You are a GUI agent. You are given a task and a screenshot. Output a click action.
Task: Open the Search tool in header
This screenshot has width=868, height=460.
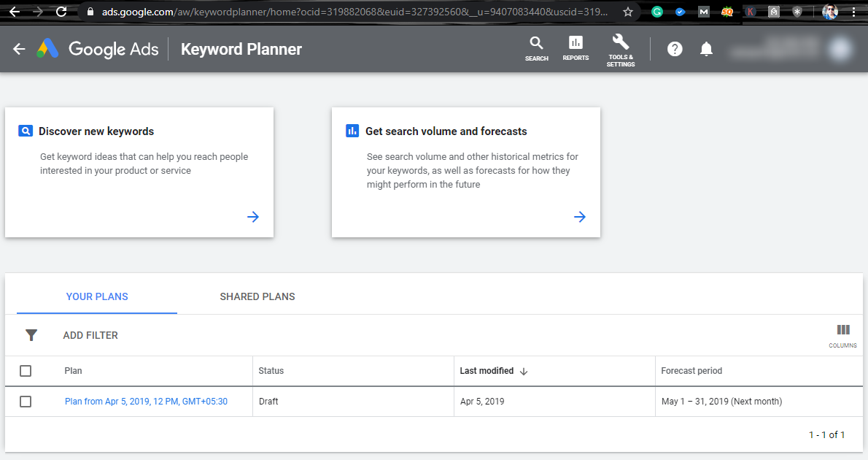pos(536,49)
